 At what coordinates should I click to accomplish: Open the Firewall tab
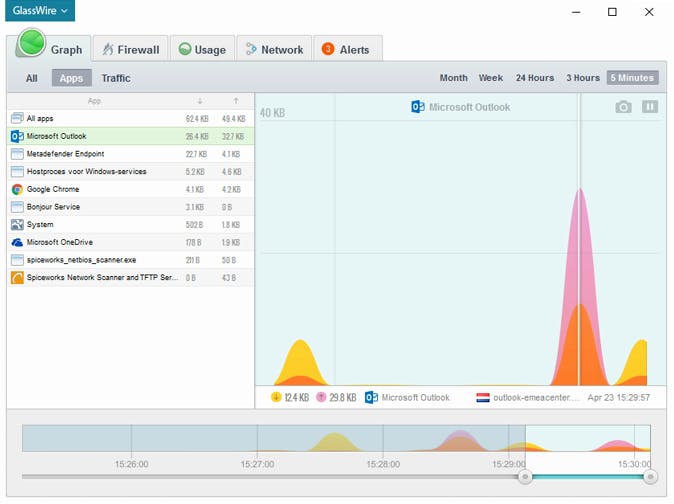pos(131,49)
